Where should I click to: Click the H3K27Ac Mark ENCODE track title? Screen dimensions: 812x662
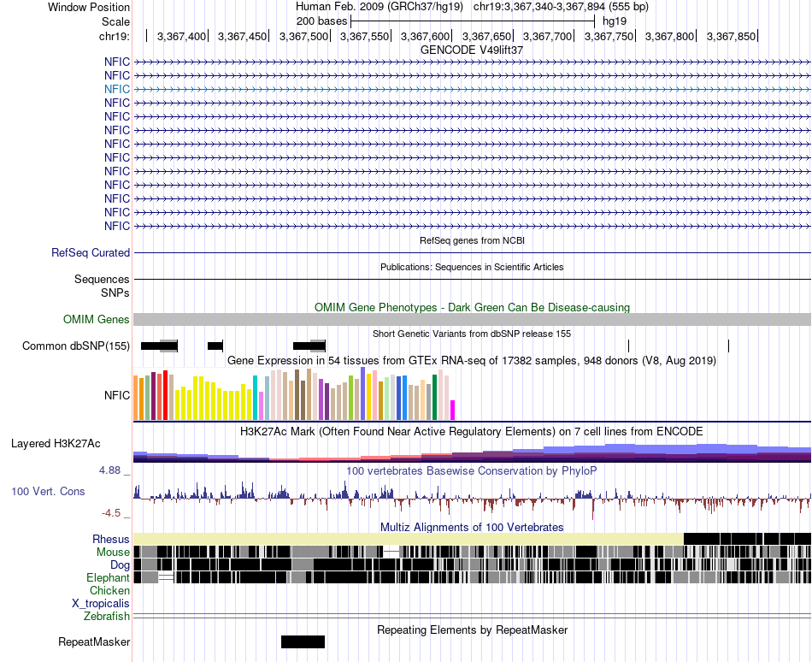click(472, 431)
